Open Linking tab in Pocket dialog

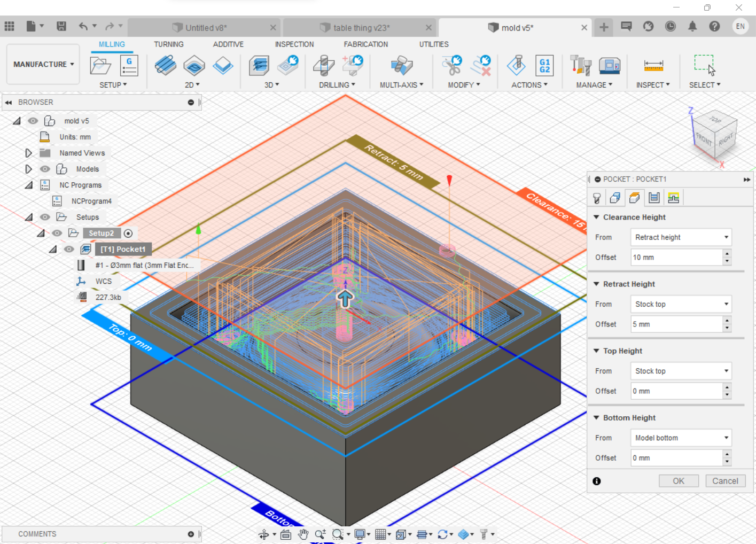(673, 198)
